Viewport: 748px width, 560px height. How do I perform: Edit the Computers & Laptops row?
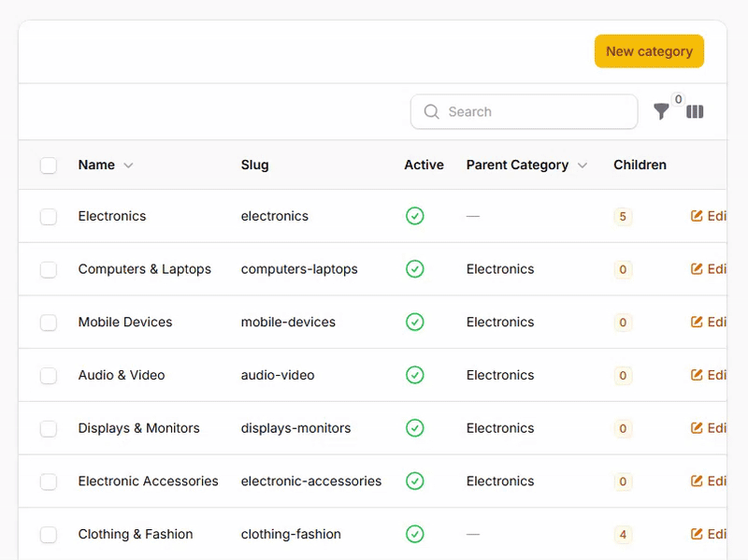(x=709, y=269)
